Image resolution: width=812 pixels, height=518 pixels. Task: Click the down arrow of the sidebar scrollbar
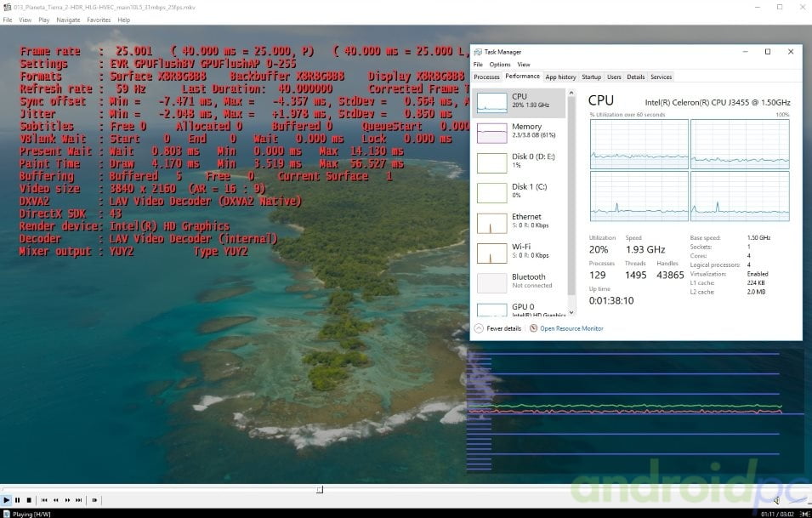pos(571,312)
